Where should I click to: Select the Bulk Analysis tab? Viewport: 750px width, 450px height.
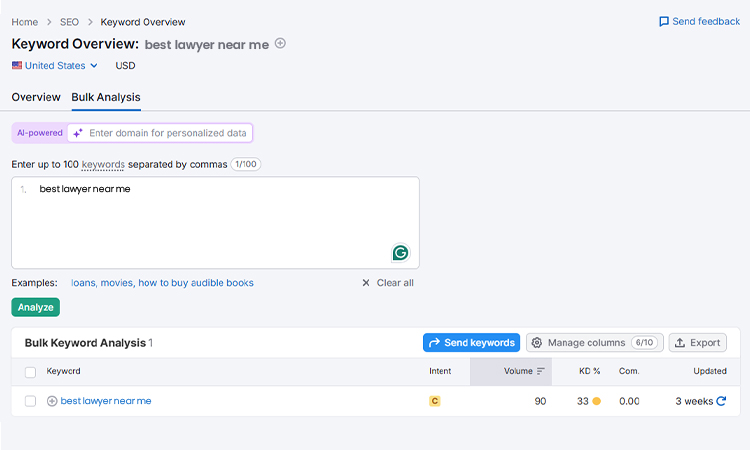tap(106, 97)
